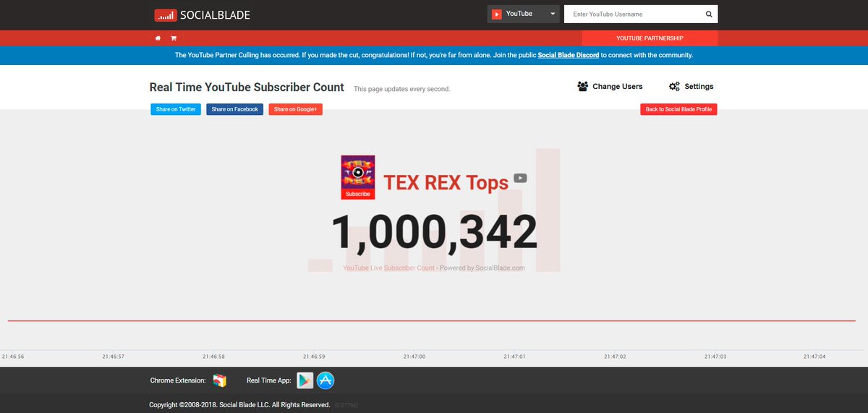The image size is (868, 413).
Task: Open the Google Play app icon
Action: coord(305,380)
